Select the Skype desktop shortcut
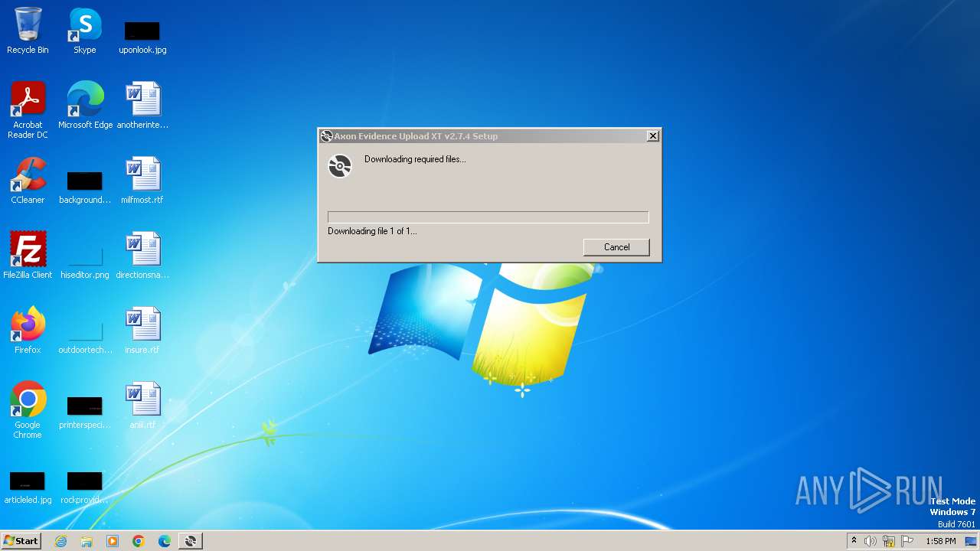 pyautogui.click(x=84, y=31)
